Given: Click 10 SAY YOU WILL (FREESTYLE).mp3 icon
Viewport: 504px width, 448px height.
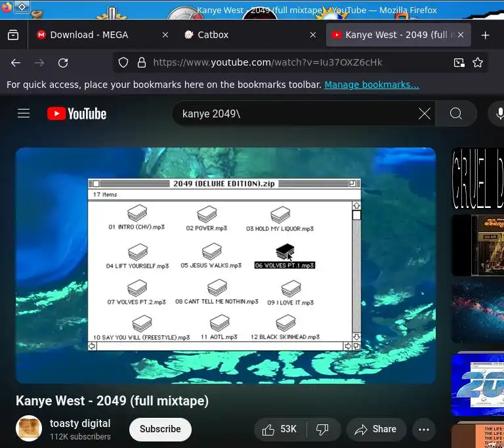Looking at the screenshot, I should [x=142, y=323].
